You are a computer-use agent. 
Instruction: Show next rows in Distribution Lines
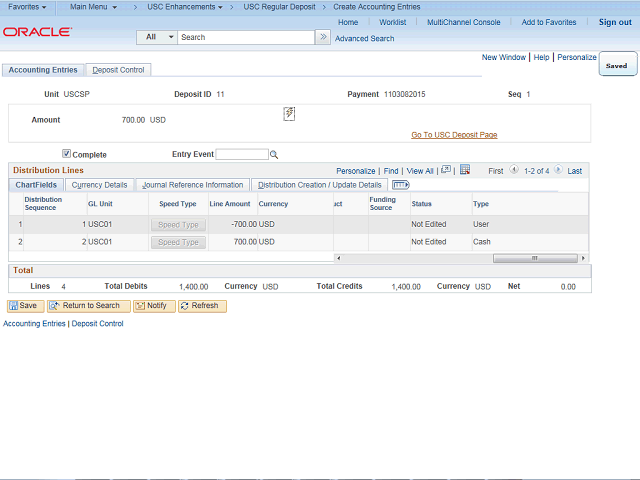point(558,170)
